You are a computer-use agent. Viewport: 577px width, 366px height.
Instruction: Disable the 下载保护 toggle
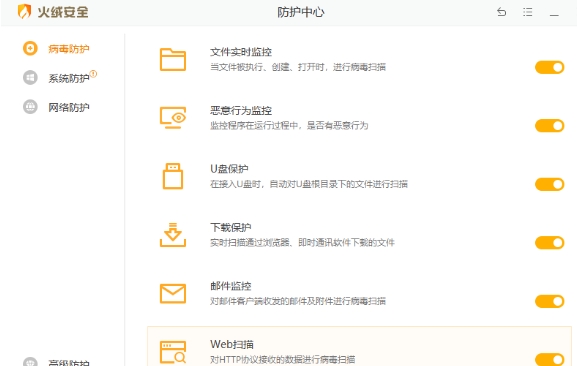tap(549, 243)
